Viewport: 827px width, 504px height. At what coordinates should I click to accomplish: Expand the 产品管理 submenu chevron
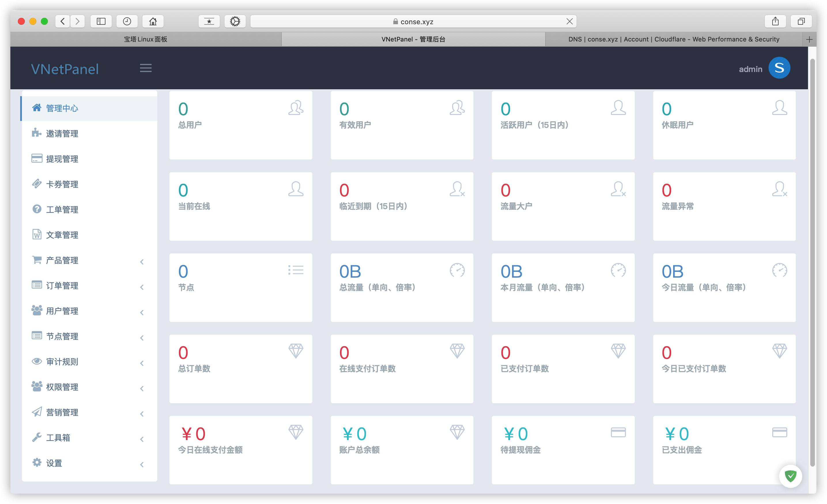(x=142, y=262)
